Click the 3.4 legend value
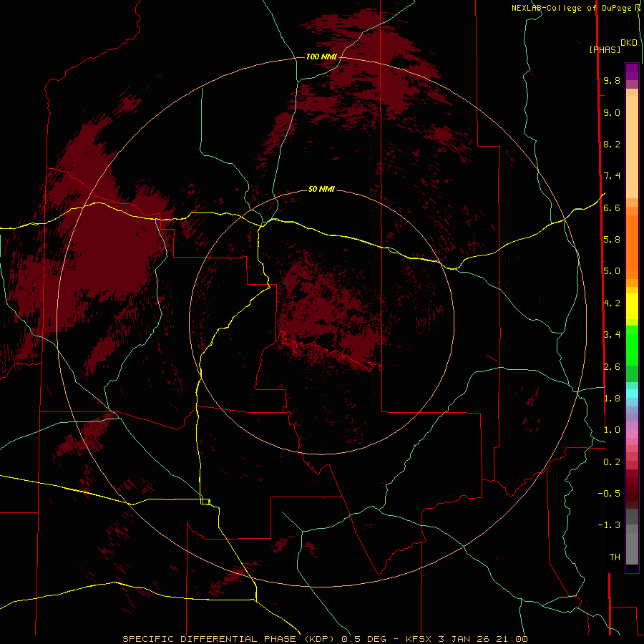The height and width of the screenshot is (644, 644). point(612,335)
